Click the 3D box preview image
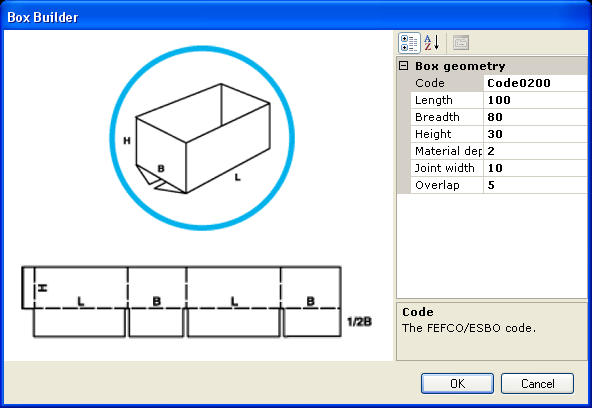The height and width of the screenshot is (408, 592). tap(202, 138)
